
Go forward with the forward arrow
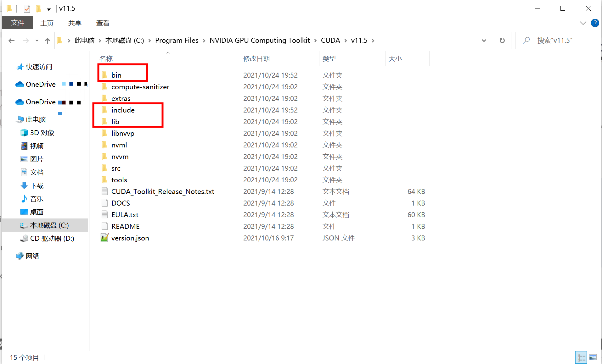(26, 41)
